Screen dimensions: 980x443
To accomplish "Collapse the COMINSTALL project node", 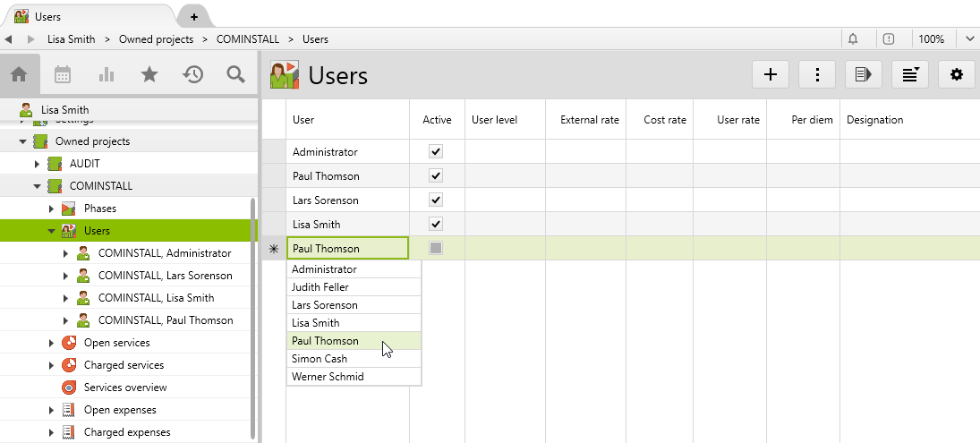I will (x=38, y=186).
